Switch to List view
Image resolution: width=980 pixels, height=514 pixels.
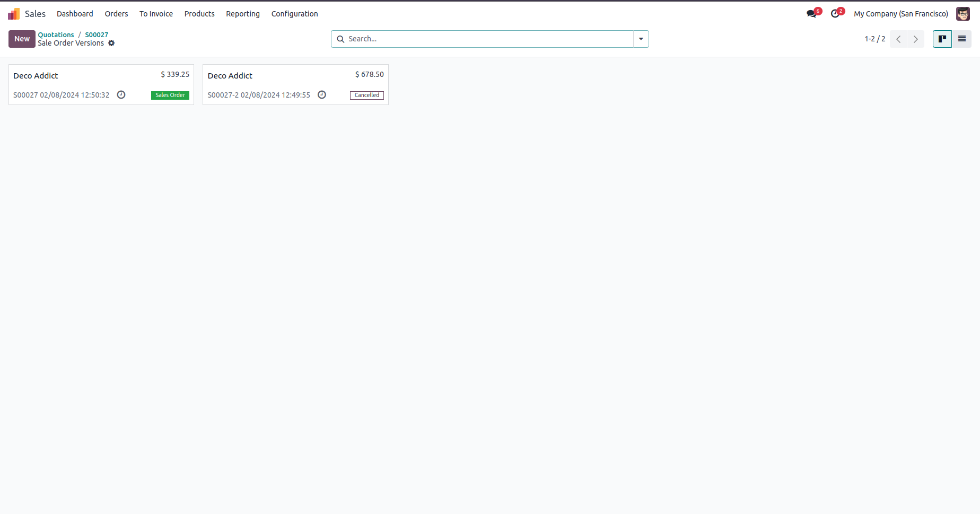961,39
